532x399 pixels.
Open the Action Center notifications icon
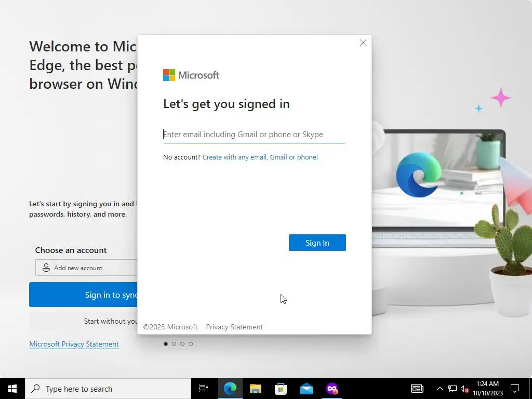[x=515, y=389]
